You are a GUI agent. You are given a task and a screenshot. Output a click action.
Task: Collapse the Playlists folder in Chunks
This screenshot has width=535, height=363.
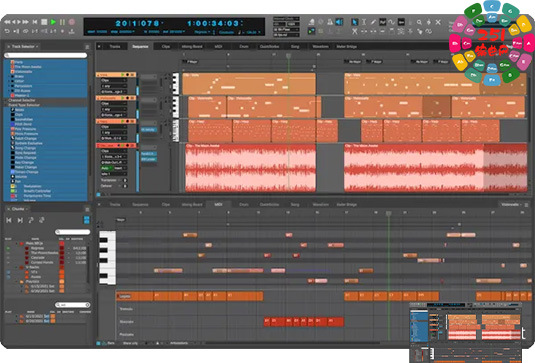click(x=17, y=281)
